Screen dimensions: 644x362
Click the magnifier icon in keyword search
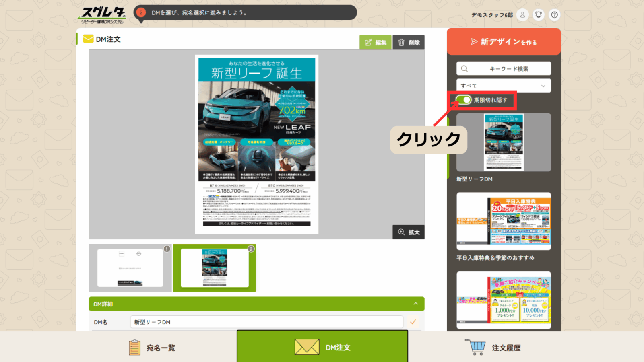(x=464, y=69)
